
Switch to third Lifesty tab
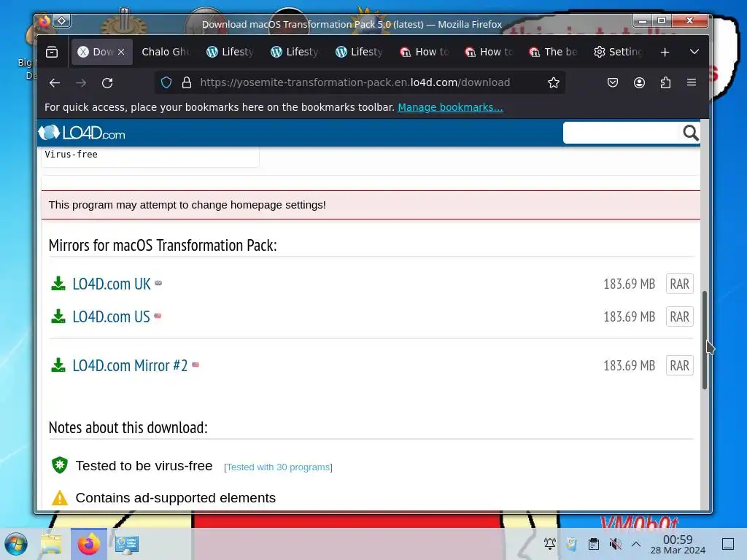tap(360, 52)
